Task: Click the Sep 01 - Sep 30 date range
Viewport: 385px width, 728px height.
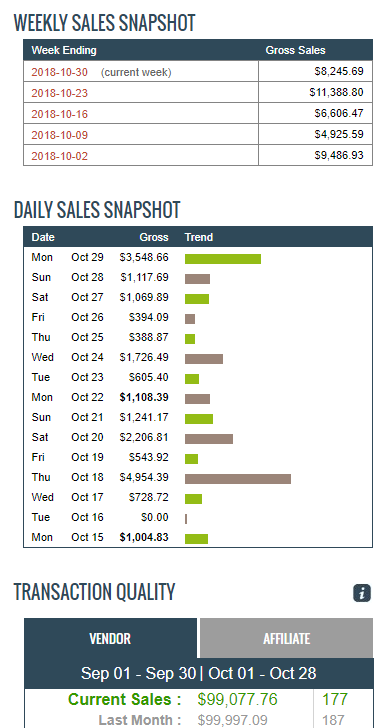Action: click(138, 673)
